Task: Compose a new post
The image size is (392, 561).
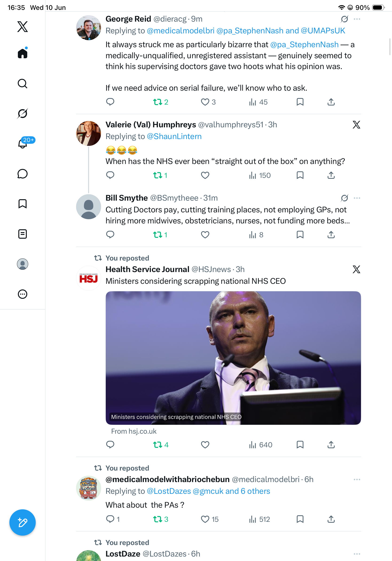Action: [23, 522]
